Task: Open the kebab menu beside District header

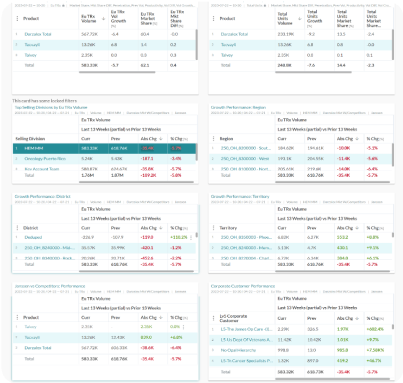Action: [x=17, y=228]
